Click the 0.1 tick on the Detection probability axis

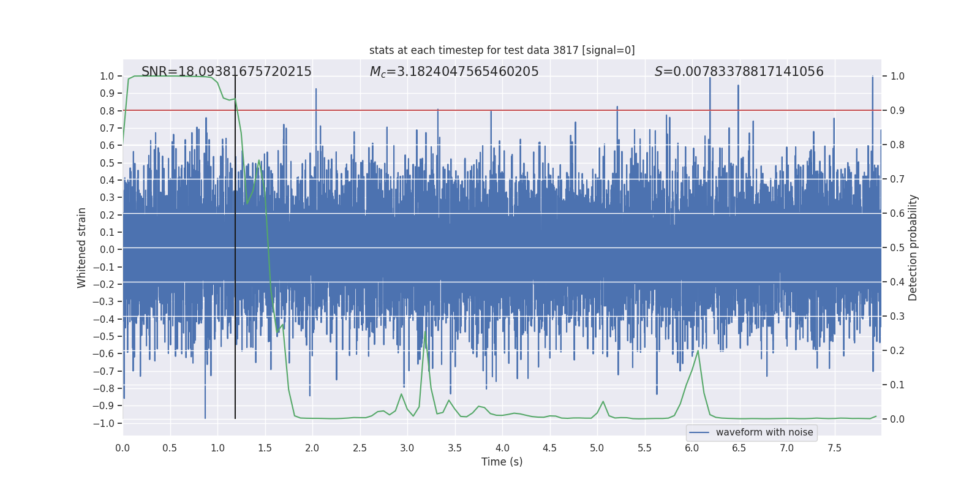coord(897,385)
